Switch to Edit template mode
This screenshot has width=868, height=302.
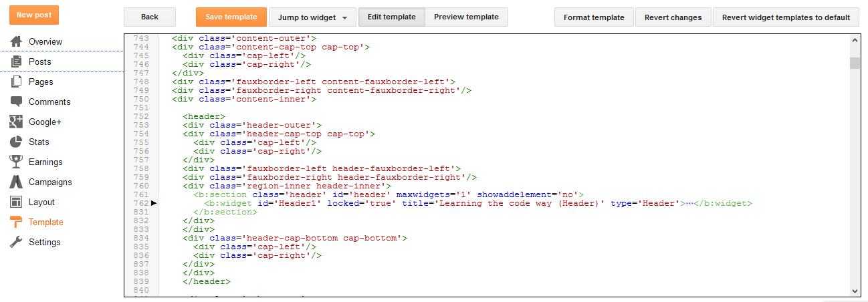coord(391,17)
